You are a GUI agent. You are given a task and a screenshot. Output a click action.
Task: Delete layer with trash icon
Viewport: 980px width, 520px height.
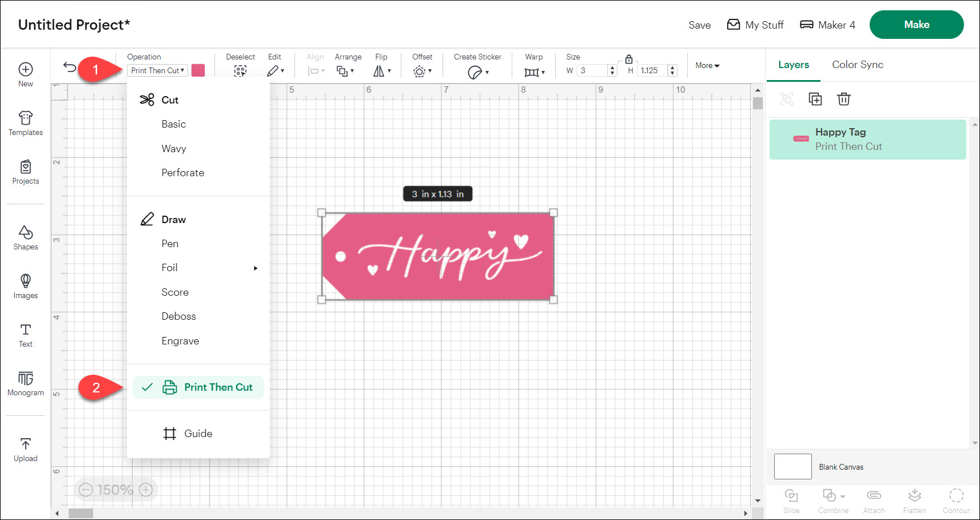(x=844, y=99)
